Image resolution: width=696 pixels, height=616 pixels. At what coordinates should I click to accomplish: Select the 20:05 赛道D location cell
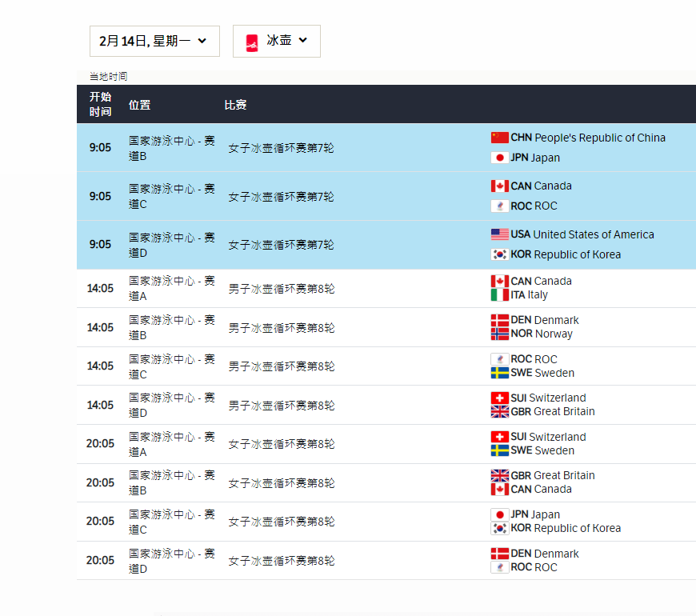(171, 561)
